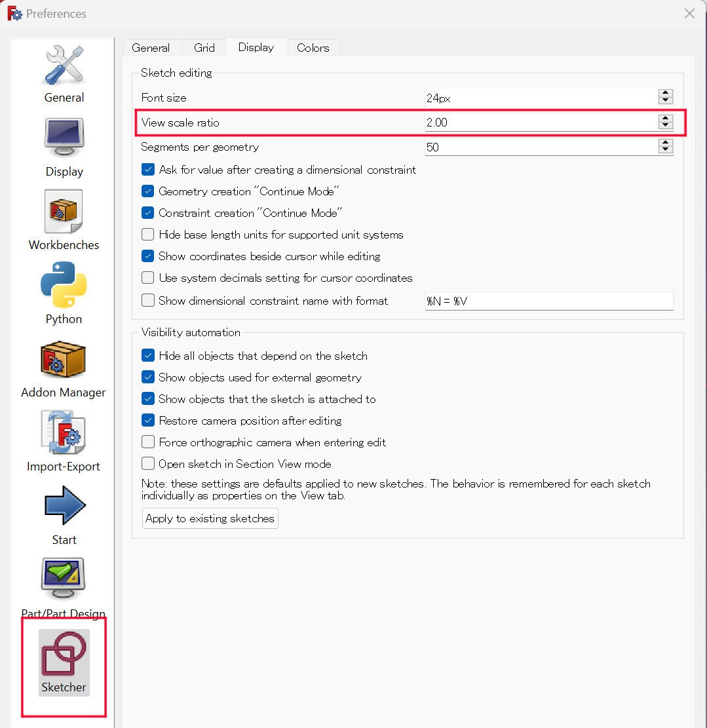
Task: Open the Part/Part Design preferences category
Action: coord(63,588)
